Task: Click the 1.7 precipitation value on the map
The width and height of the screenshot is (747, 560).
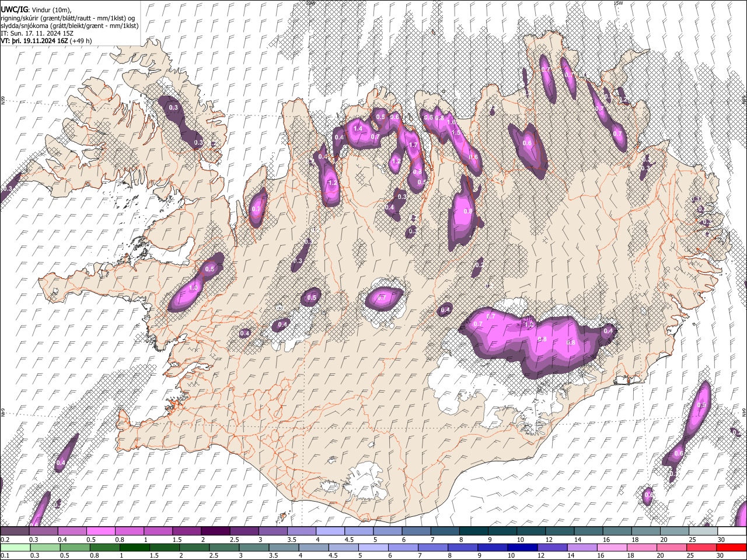Action: point(414,145)
